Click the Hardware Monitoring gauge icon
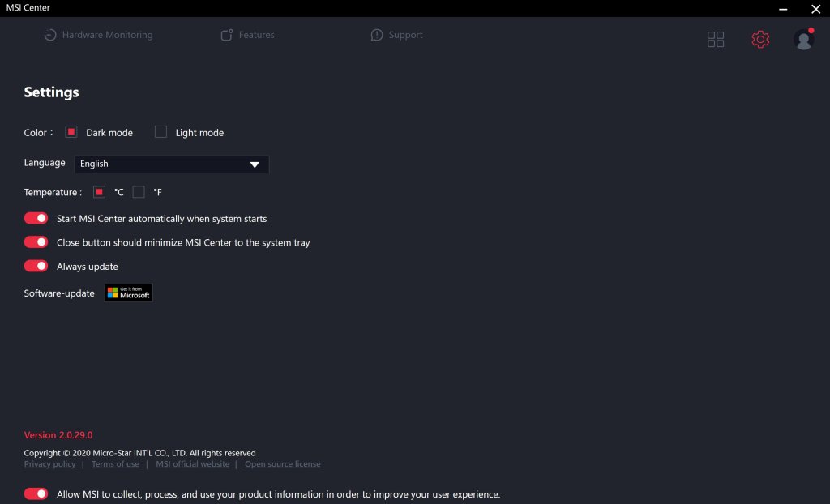This screenshot has height=504, width=830. click(50, 35)
